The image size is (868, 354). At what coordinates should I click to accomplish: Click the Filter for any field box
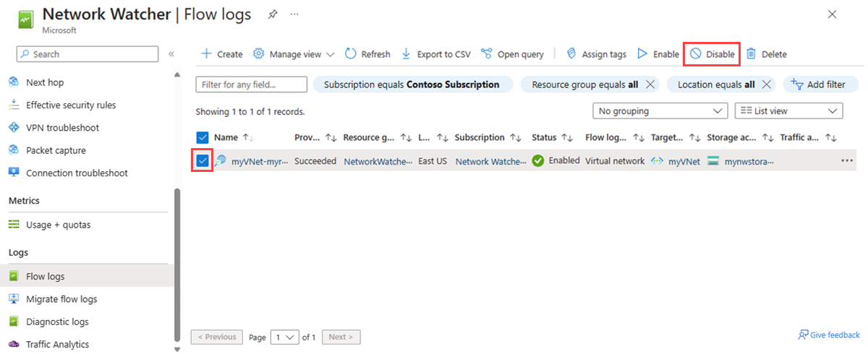[252, 85]
